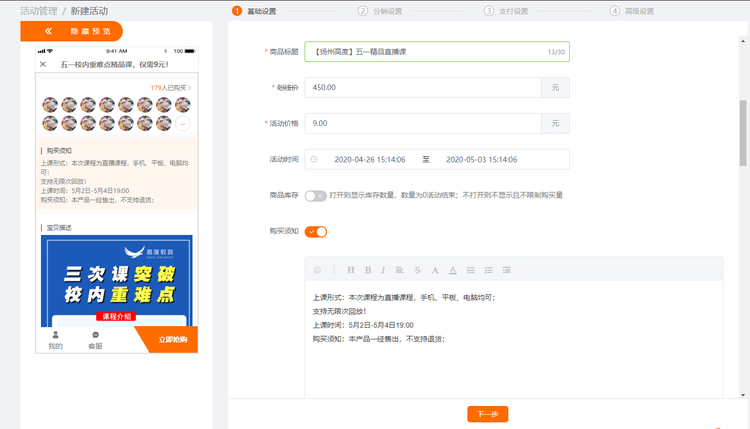
Task: Tap the more avatars ellipsis circle
Action: 183,123
